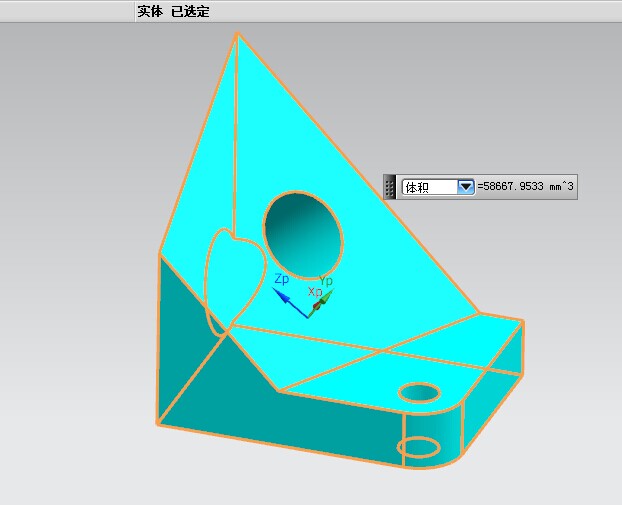This screenshot has height=505, width=622.
Task: Click the volume value 58667.9533 mm^3
Action: coord(526,187)
